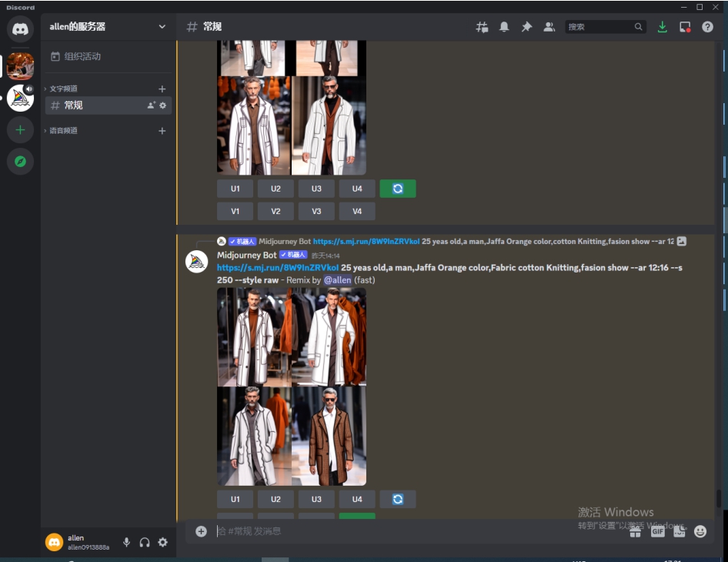Open the GIF picker
728x562 pixels.
(x=657, y=531)
